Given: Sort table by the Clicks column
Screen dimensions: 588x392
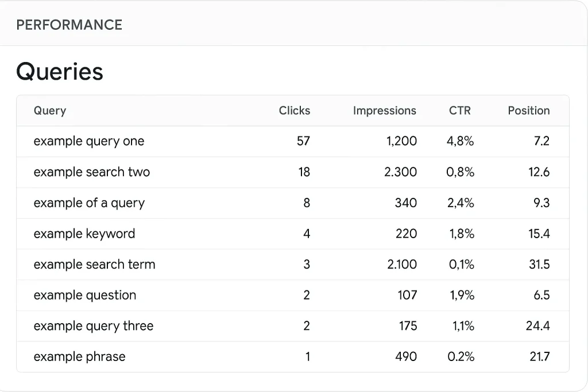Looking at the screenshot, I should (x=295, y=111).
